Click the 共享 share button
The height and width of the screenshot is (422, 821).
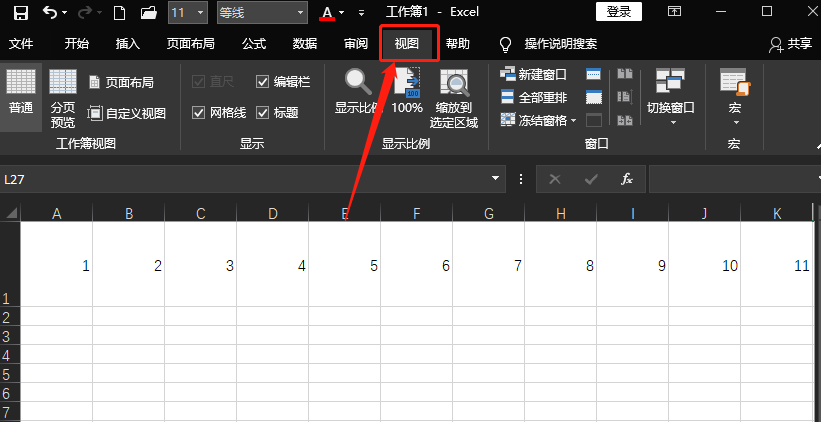[x=790, y=44]
